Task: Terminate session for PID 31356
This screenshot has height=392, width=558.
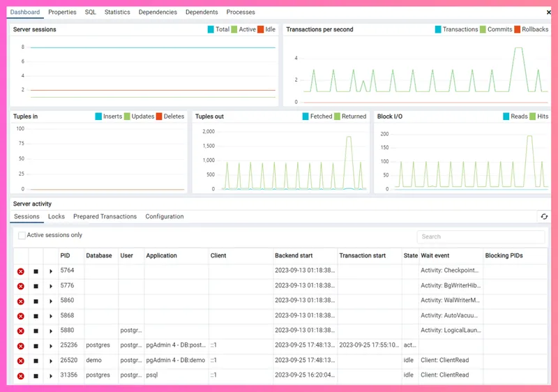Action: point(21,376)
